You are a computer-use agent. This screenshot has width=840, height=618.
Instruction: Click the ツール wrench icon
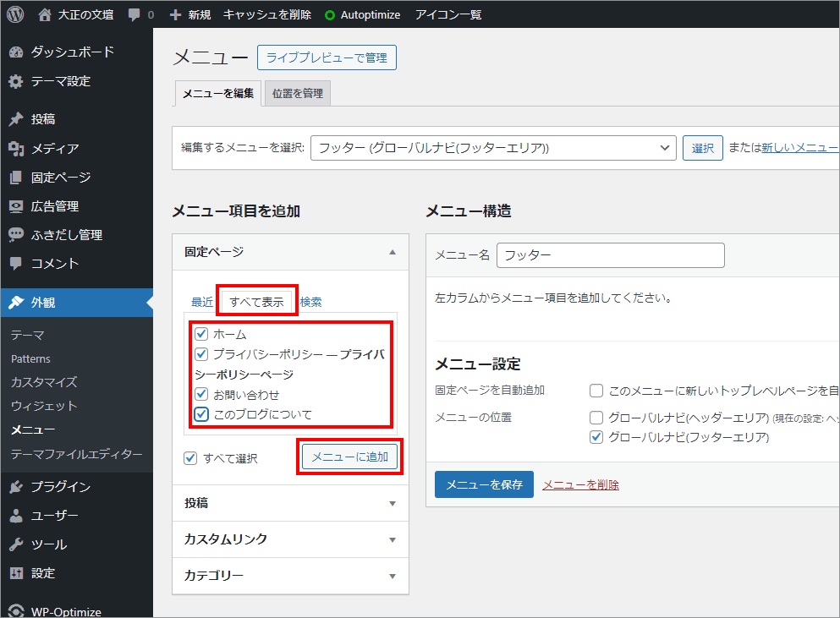click(16, 544)
